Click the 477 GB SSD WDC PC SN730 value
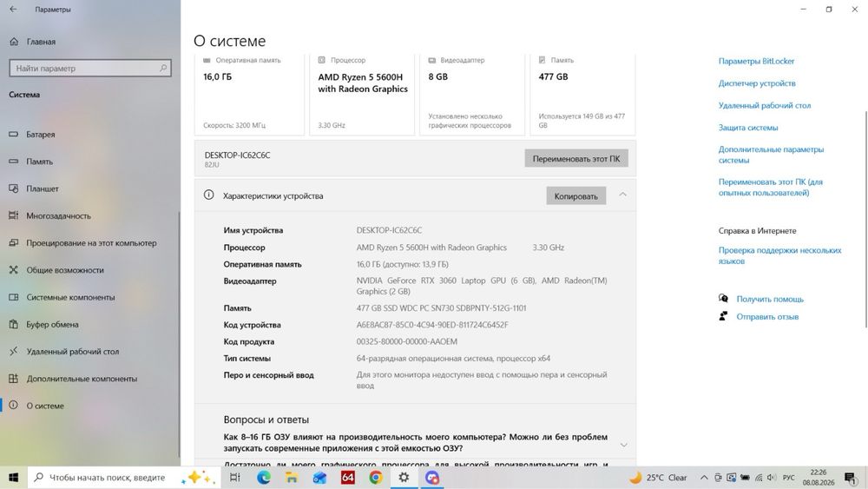 point(441,308)
